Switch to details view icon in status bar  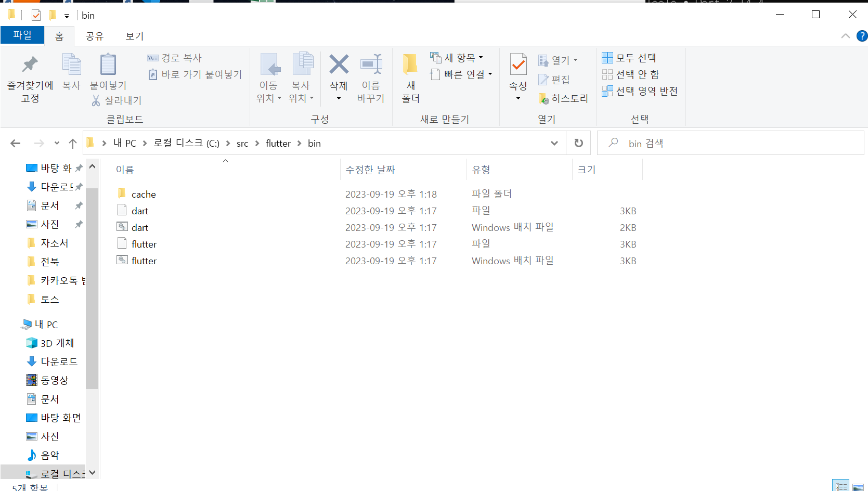click(841, 486)
